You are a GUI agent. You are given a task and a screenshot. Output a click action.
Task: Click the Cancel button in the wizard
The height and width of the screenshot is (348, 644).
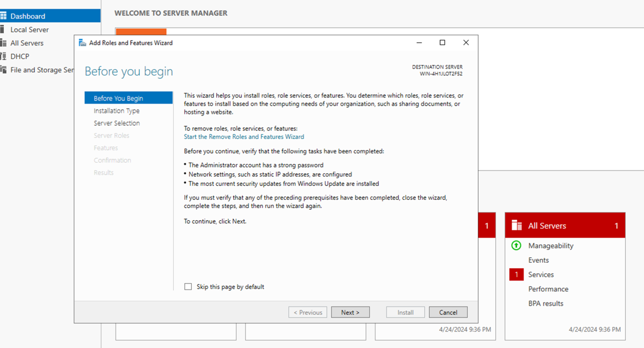coord(448,312)
